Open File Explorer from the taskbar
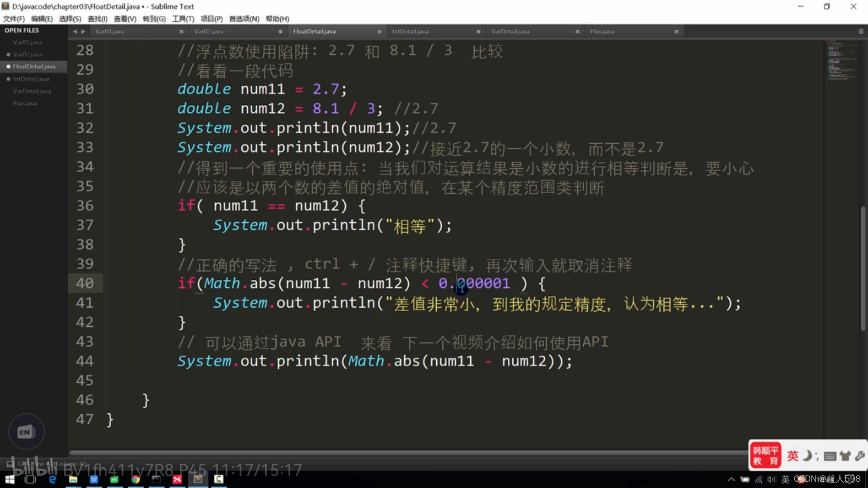The height and width of the screenshot is (488, 868). (73, 479)
